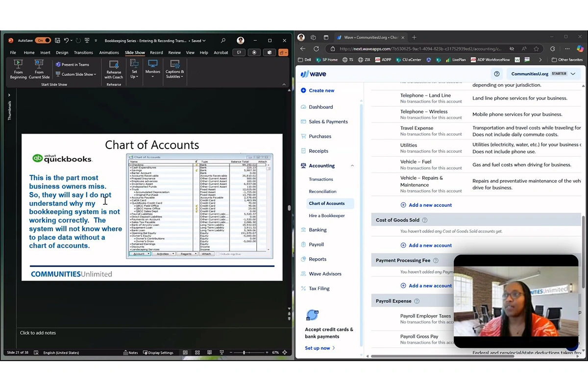The width and height of the screenshot is (588, 392).
Task: Click the info icon beside Payroll Expense
Action: [417, 301]
